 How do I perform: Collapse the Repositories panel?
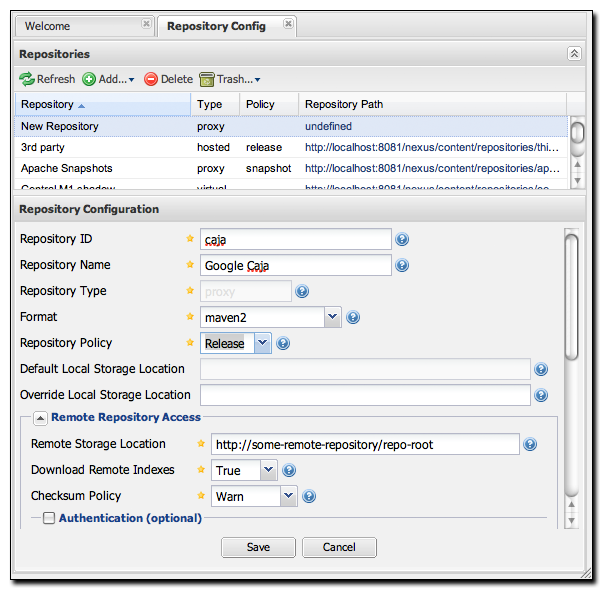tap(573, 54)
